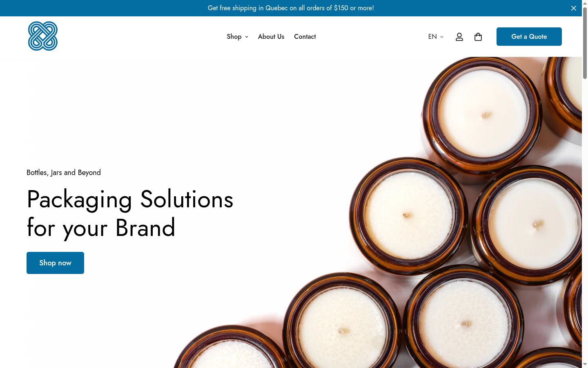Open the account user icon

459,37
